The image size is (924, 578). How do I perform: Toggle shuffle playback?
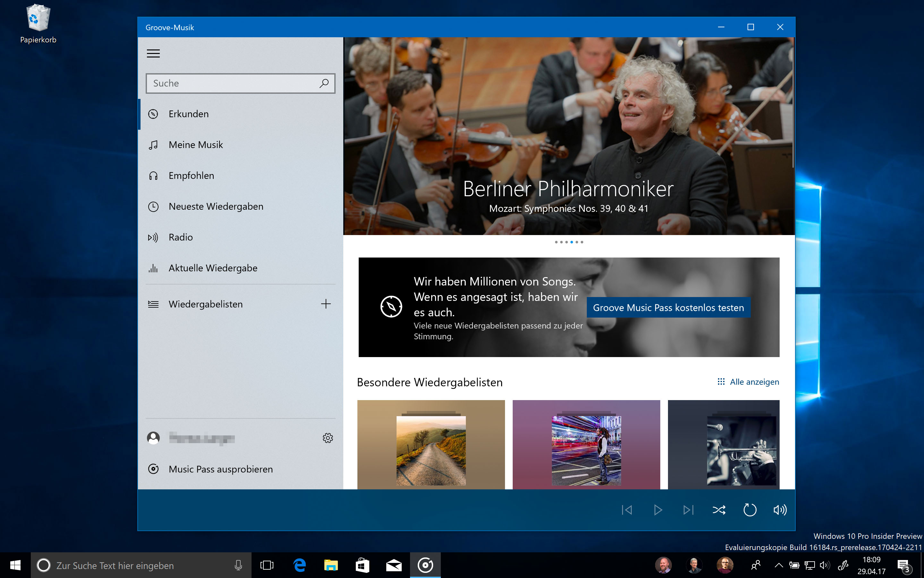(x=719, y=510)
